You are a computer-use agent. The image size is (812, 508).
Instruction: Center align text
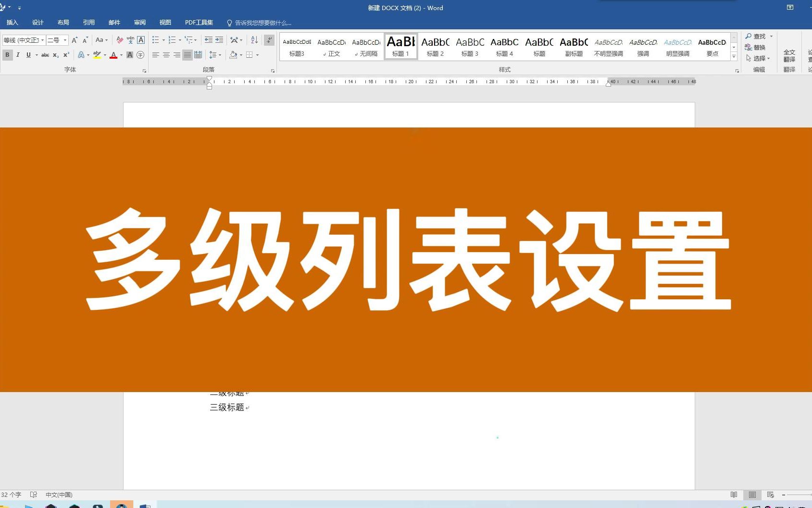(166, 55)
